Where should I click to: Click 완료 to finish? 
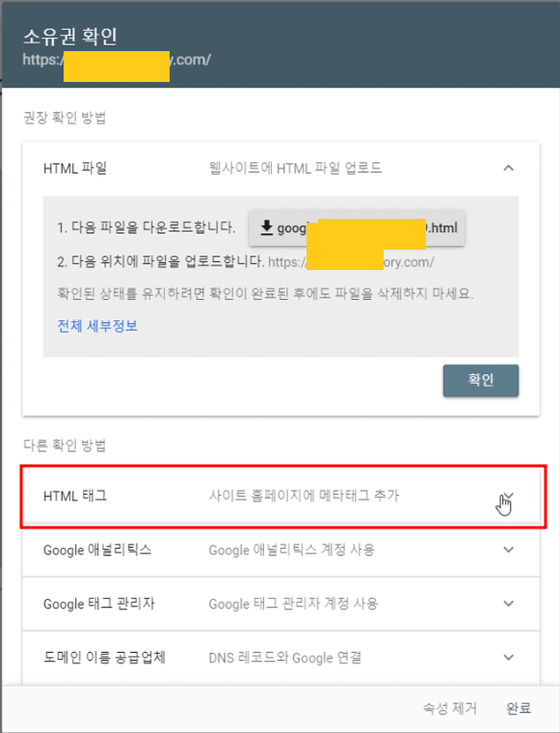(x=519, y=708)
